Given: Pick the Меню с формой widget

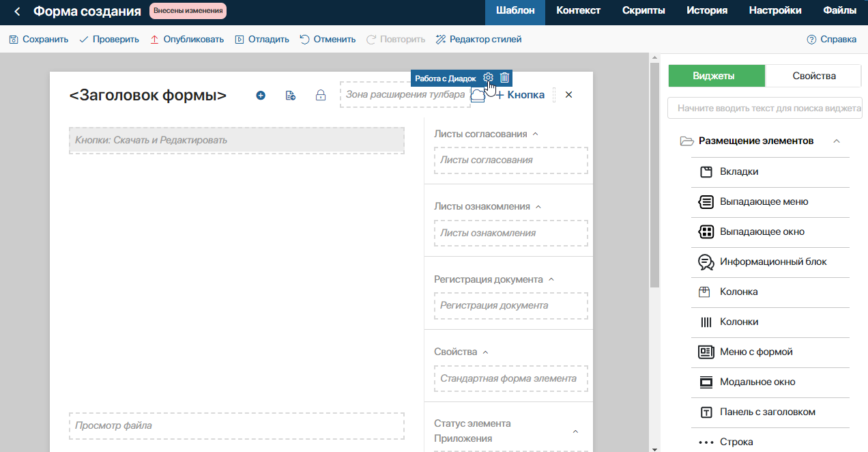Looking at the screenshot, I should (770, 352).
